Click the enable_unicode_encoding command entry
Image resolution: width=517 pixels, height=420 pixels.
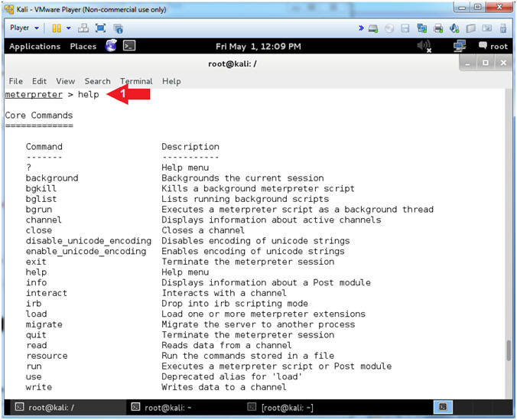pos(86,252)
